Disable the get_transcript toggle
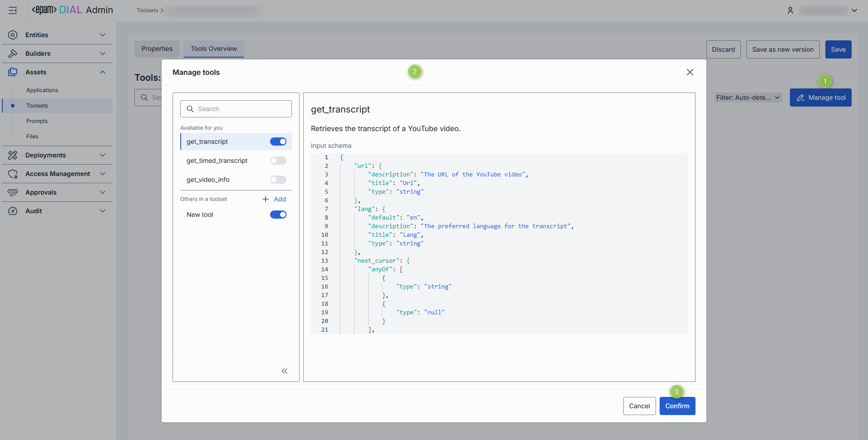The height and width of the screenshot is (440, 868). tap(278, 142)
